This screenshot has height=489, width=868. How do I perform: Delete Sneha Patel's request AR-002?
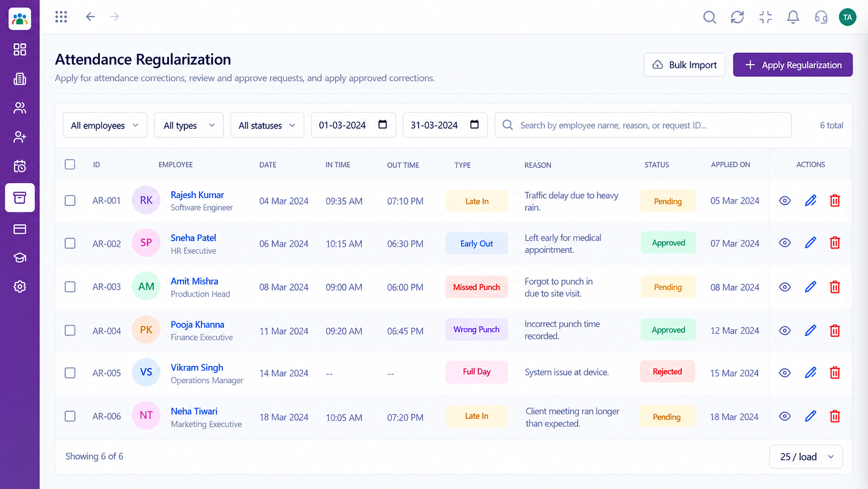(835, 243)
